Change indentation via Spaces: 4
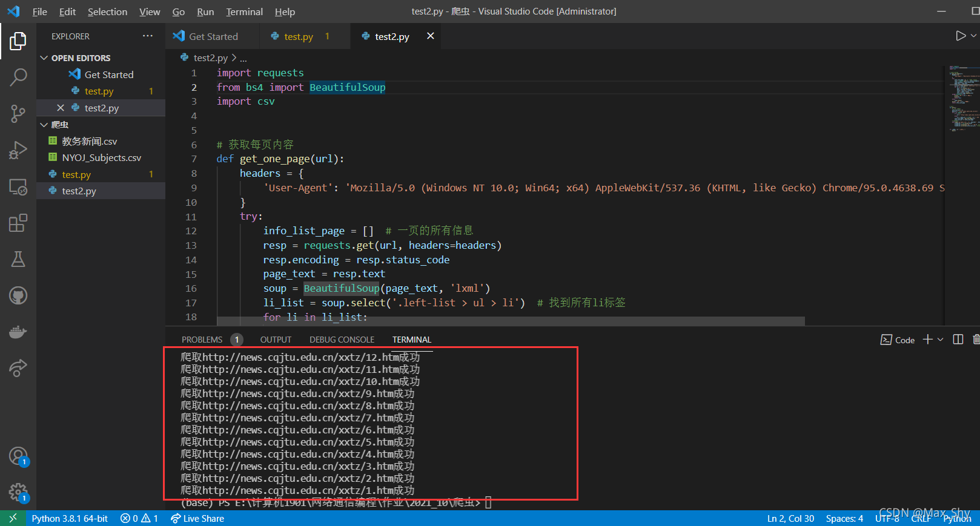This screenshot has width=980, height=526. click(844, 518)
